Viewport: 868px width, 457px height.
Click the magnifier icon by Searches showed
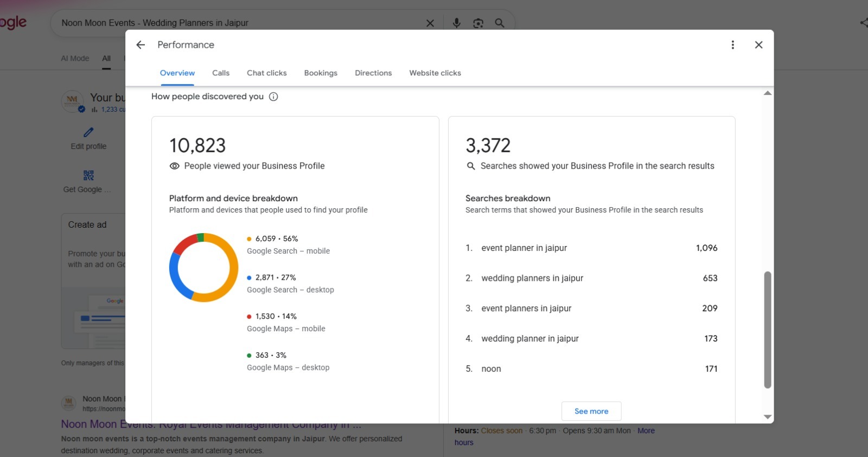471,166
